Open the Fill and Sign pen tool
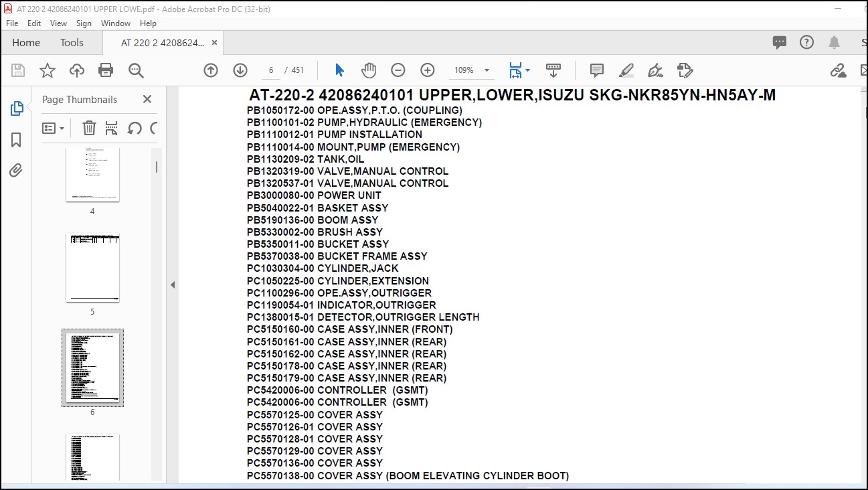This screenshot has width=868, height=490. [x=656, y=70]
